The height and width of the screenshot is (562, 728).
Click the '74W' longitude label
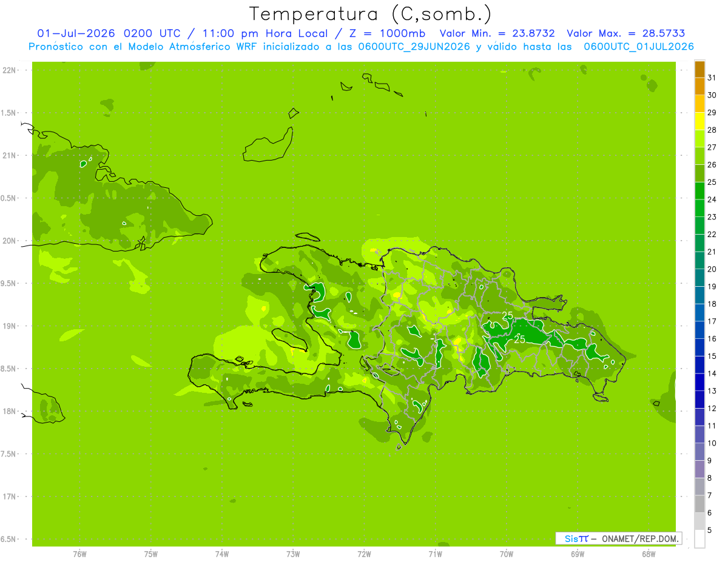click(x=222, y=554)
